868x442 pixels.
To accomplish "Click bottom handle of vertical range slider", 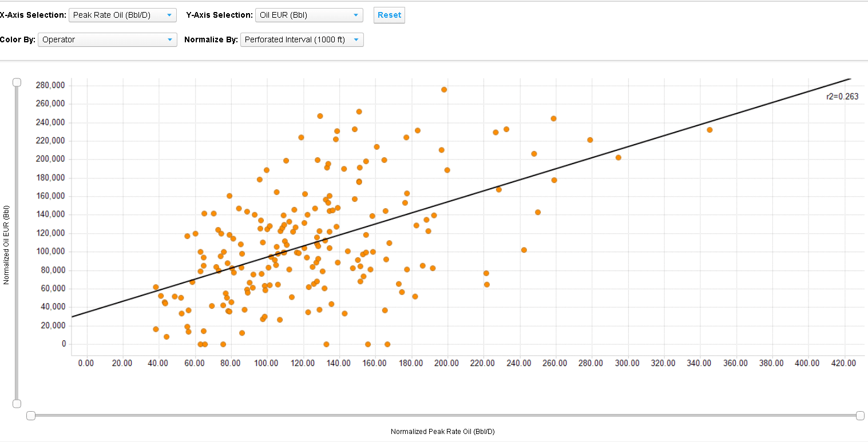I will tap(17, 404).
